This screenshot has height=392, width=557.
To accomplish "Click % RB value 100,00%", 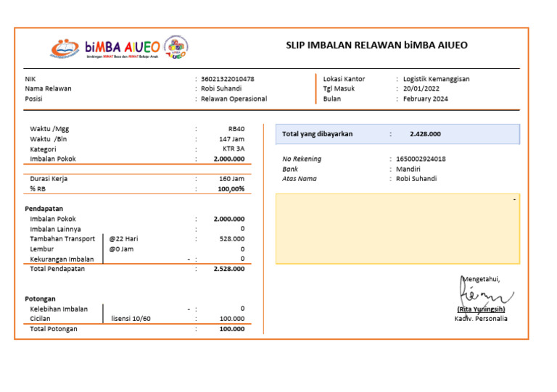I will 231,189.
